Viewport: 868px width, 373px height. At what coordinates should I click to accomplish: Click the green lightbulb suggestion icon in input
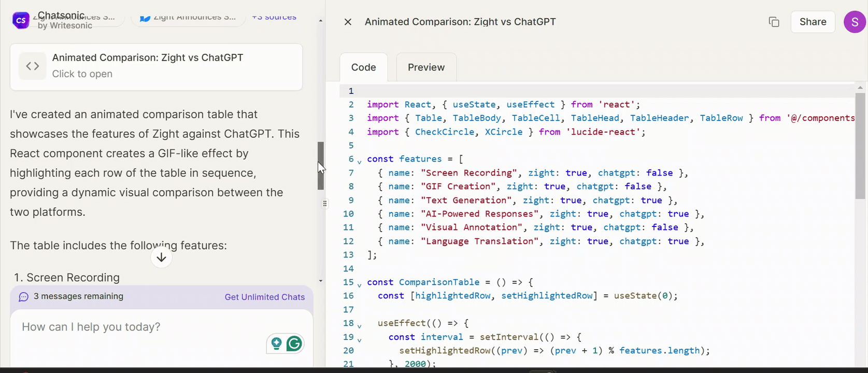[276, 343]
